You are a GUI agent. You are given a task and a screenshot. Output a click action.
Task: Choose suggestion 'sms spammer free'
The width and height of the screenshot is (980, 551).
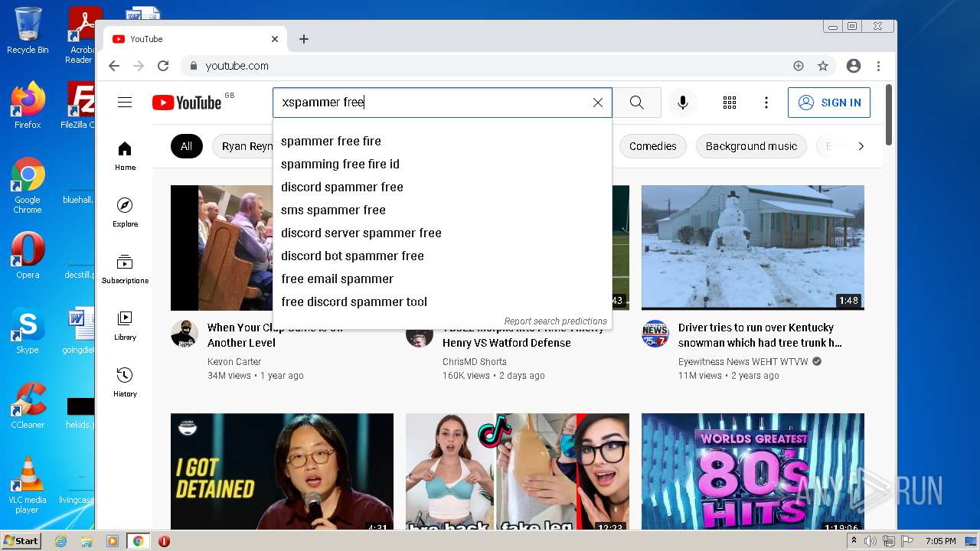443,210
